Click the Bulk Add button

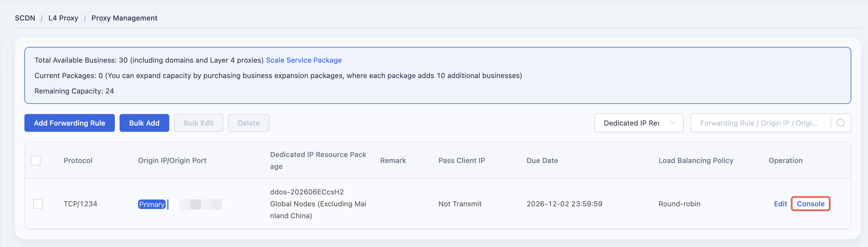click(x=144, y=123)
